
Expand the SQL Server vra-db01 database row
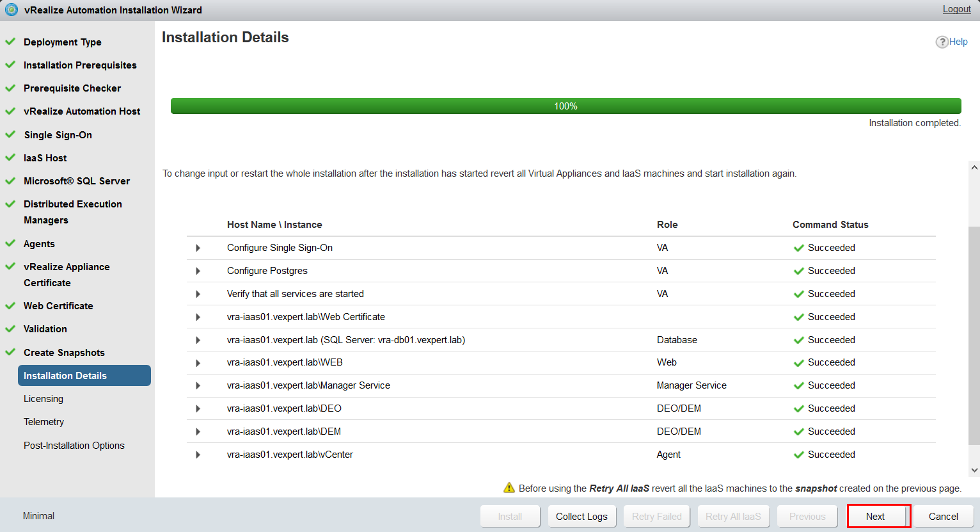click(198, 341)
